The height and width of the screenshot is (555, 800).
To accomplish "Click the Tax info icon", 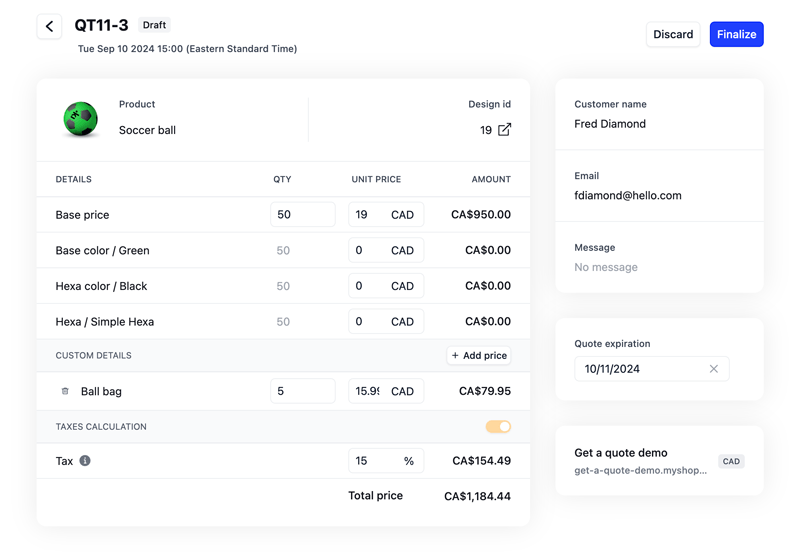I will pyautogui.click(x=85, y=461).
